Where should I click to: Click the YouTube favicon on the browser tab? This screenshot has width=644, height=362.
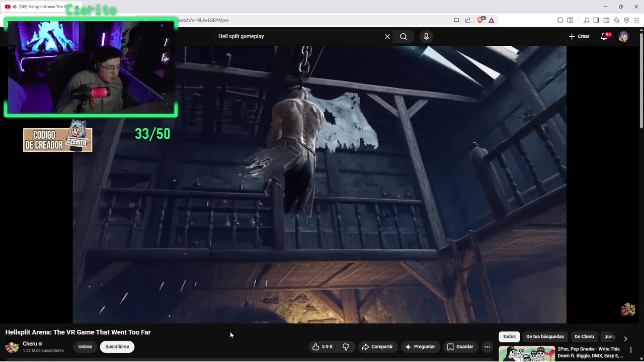pos(8,7)
